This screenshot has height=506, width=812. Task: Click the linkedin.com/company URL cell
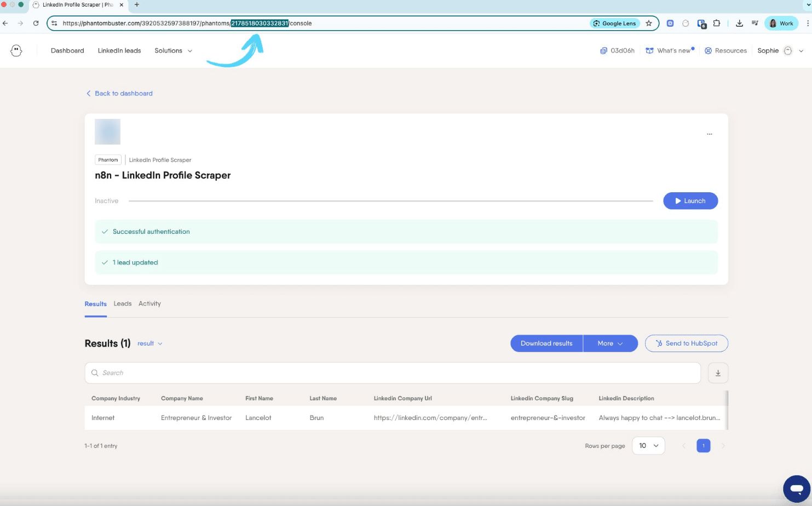(x=430, y=418)
